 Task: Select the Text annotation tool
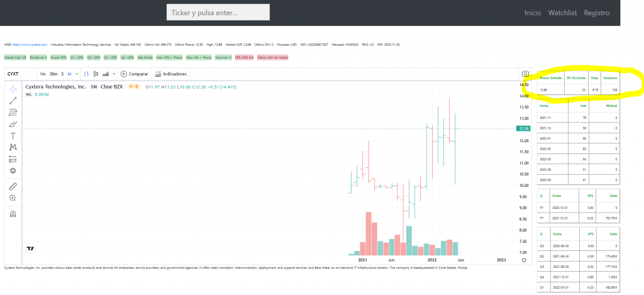13,135
